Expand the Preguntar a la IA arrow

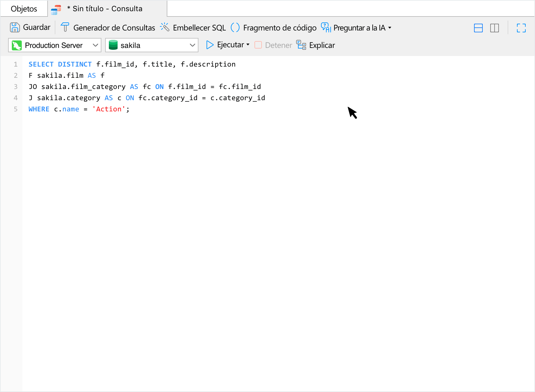point(390,28)
